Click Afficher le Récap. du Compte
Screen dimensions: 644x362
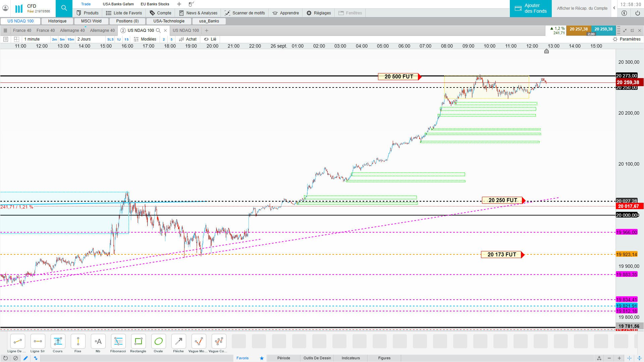tap(582, 8)
